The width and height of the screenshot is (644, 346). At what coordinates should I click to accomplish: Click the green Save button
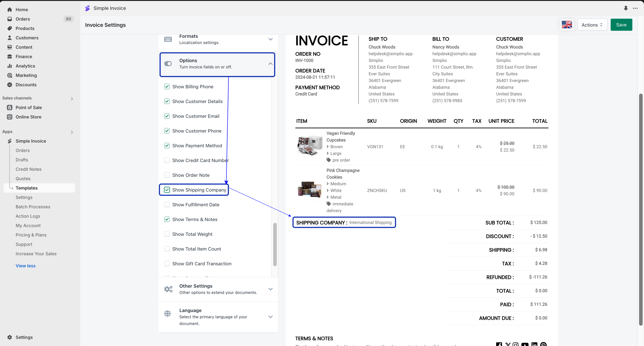pyautogui.click(x=621, y=25)
